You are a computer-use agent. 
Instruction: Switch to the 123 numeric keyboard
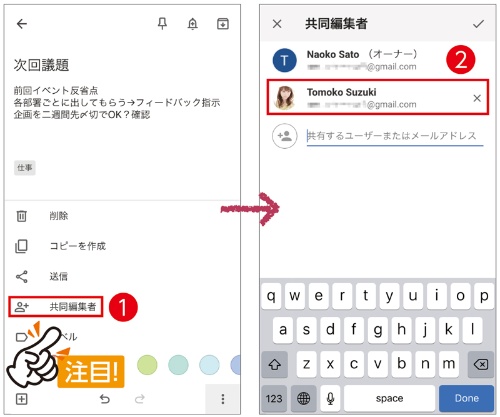(x=274, y=399)
